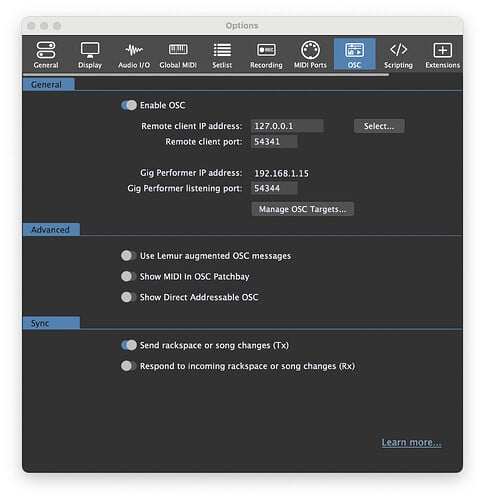Open MIDI Ports settings
This screenshot has height=500, width=485.
[310, 55]
